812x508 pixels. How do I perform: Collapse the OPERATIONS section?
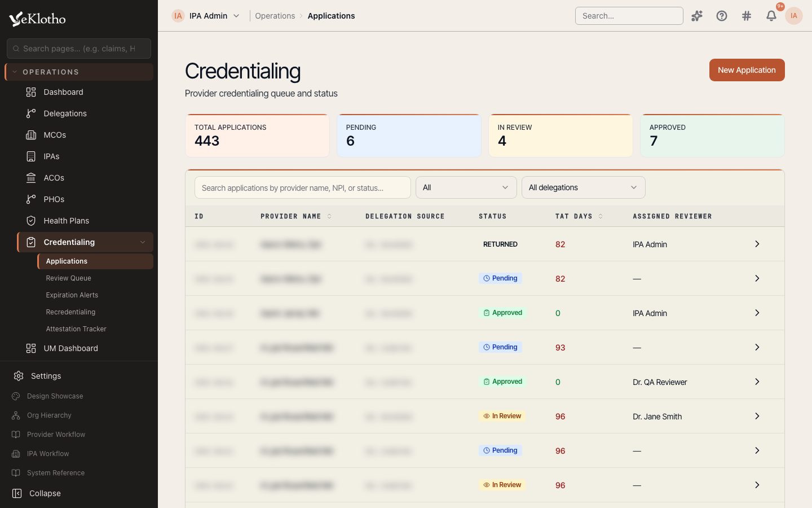pyautogui.click(x=79, y=72)
